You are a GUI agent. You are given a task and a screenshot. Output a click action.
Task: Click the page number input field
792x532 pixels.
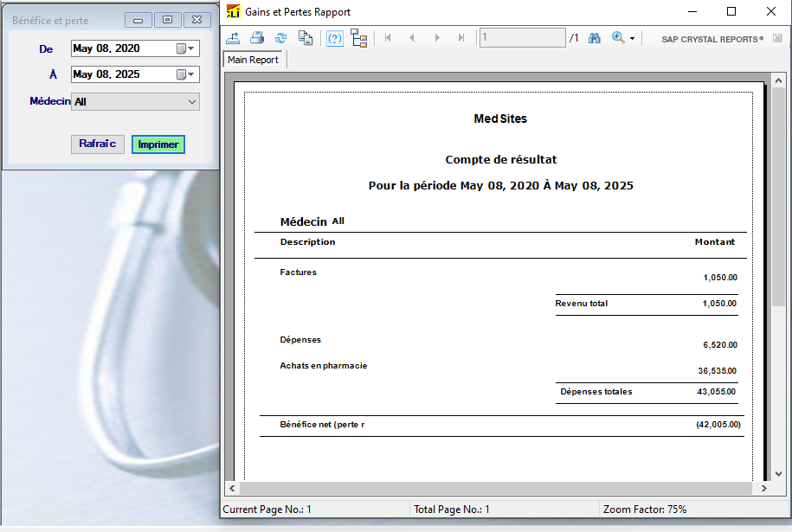(522, 38)
